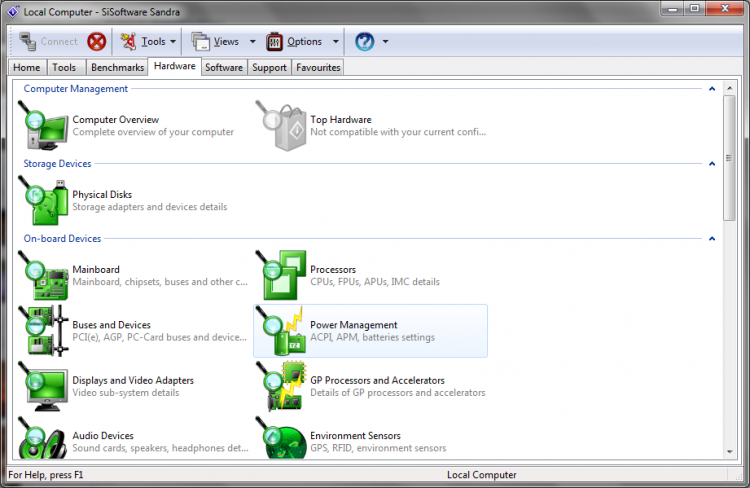
Task: Click the scrollbar down arrow
Action: click(729, 451)
